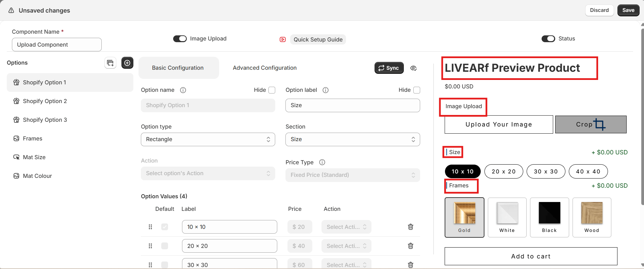This screenshot has height=269, width=644.
Task: Select Shopify Option 3 in the options list
Action: pyautogui.click(x=70, y=120)
